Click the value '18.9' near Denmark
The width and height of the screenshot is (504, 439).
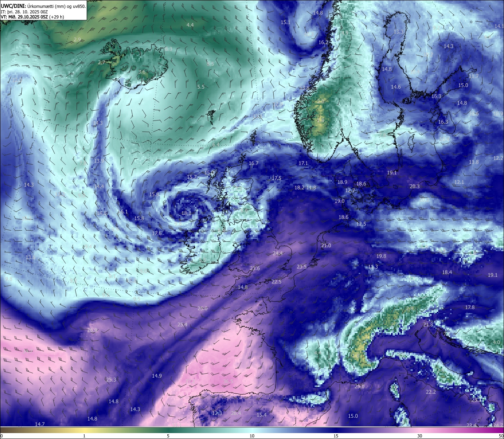pyautogui.click(x=342, y=182)
